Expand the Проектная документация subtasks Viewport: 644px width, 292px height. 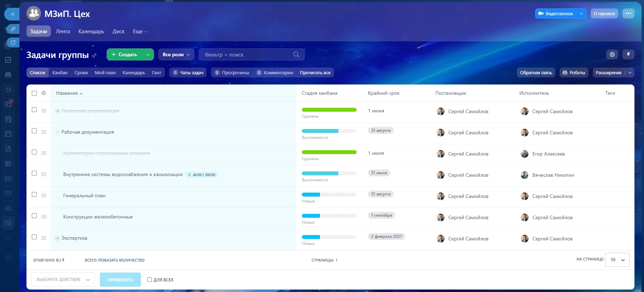58,111
